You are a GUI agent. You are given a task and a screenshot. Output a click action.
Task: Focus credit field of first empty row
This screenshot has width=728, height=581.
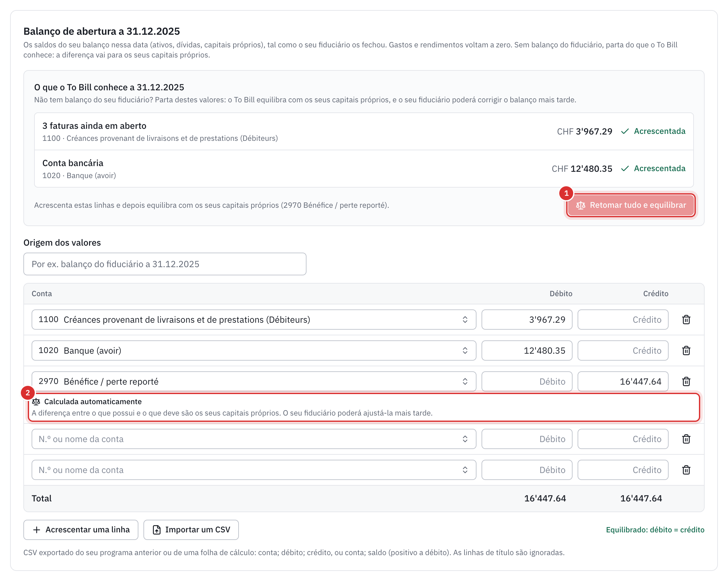(x=623, y=439)
